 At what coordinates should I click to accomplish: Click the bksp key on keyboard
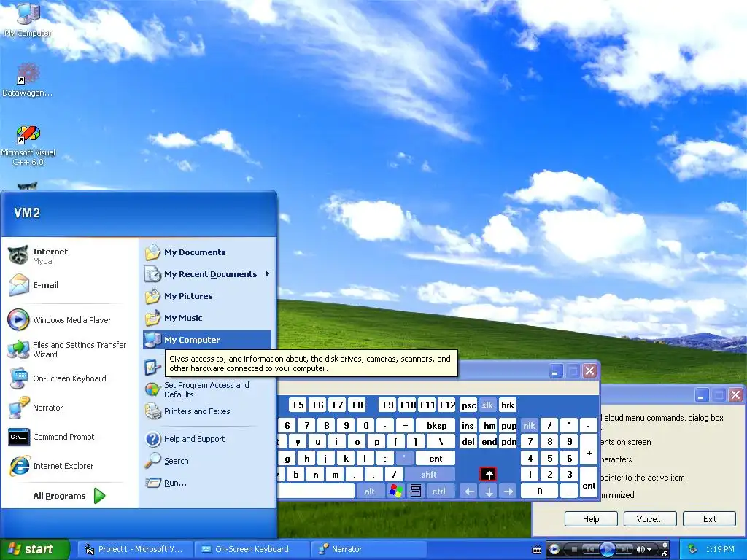pos(436,425)
